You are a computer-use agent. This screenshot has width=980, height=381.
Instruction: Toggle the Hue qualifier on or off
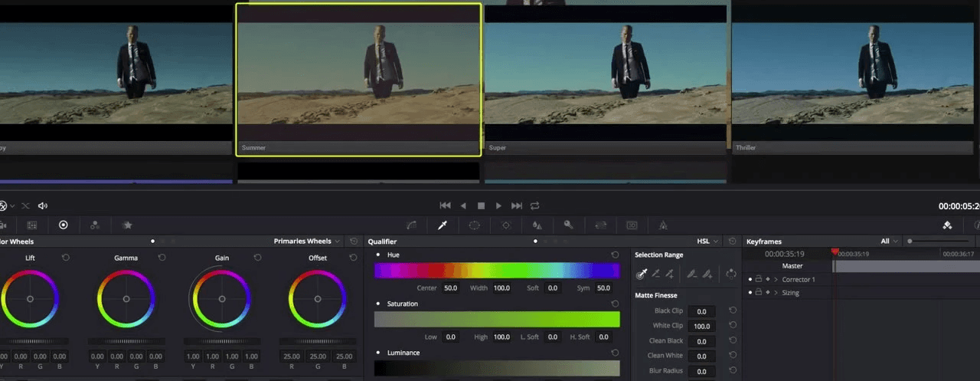click(x=378, y=255)
